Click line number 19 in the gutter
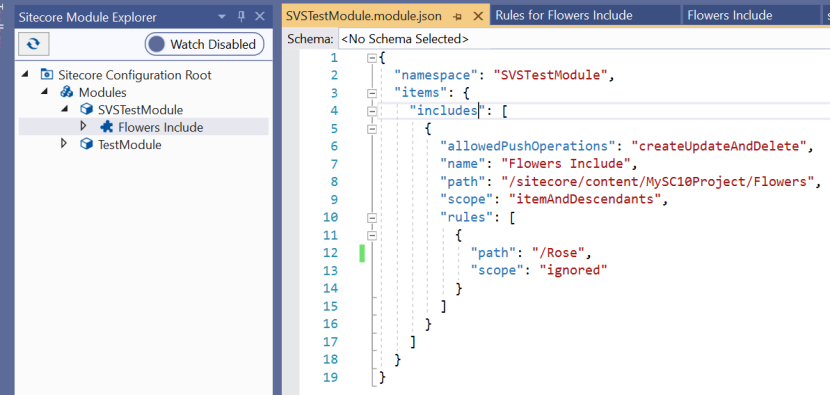 tap(330, 378)
